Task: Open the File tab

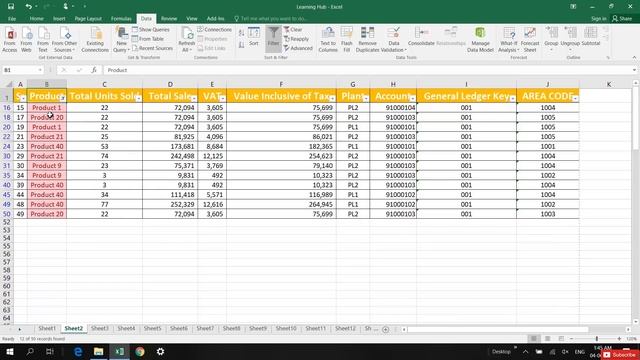Action: 12,19
